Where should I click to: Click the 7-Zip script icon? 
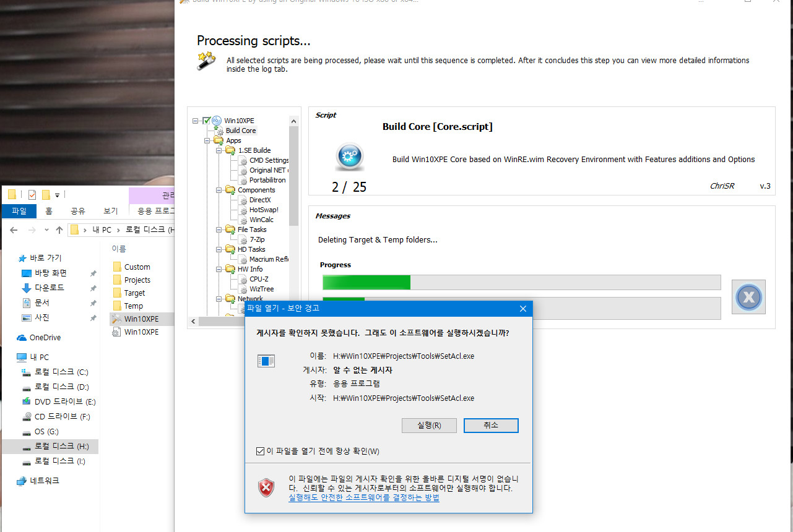[x=243, y=239]
